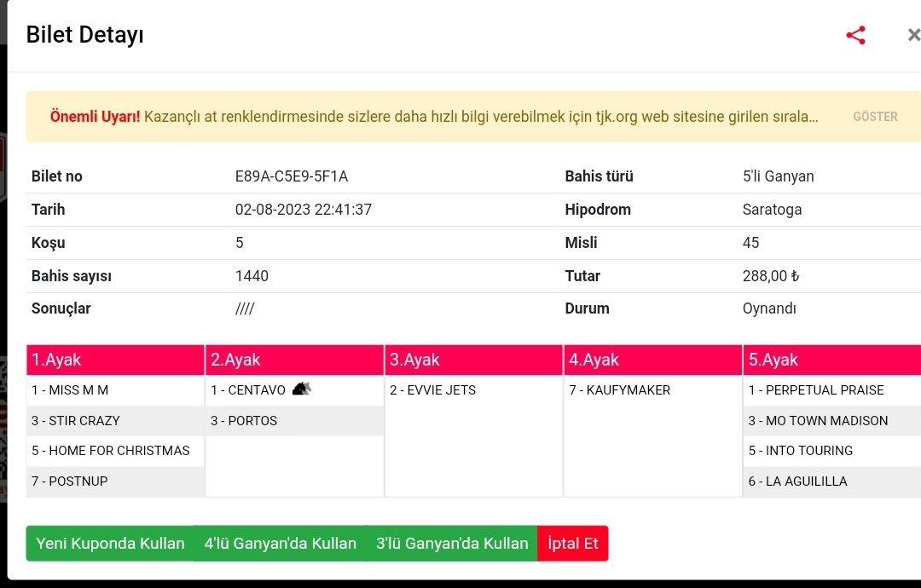Close the Bilet Detayı dialog

click(x=913, y=35)
